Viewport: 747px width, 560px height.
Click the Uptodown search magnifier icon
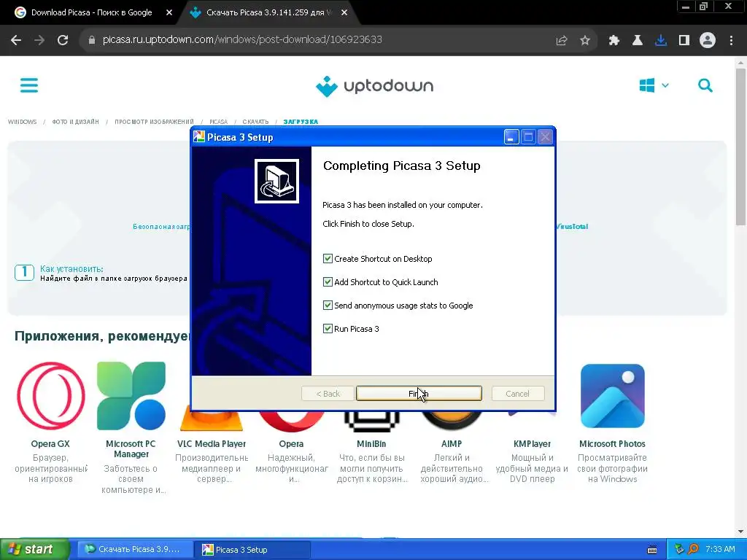coord(705,86)
